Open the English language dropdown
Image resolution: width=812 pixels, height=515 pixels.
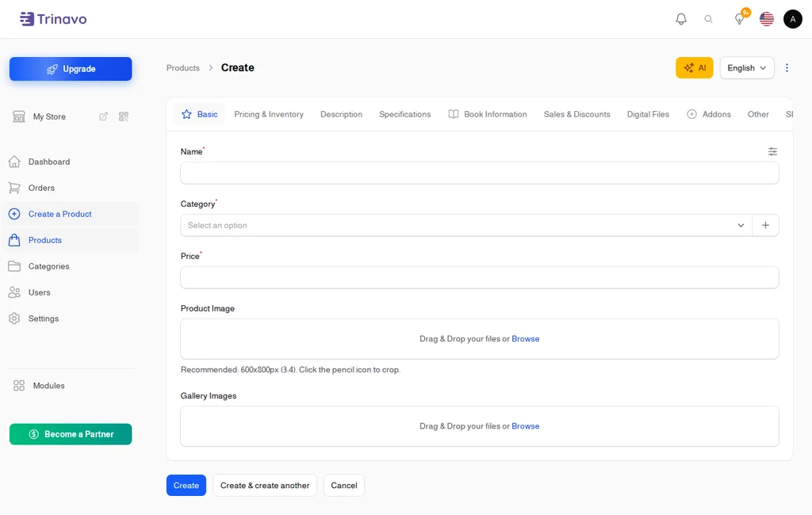tap(747, 68)
